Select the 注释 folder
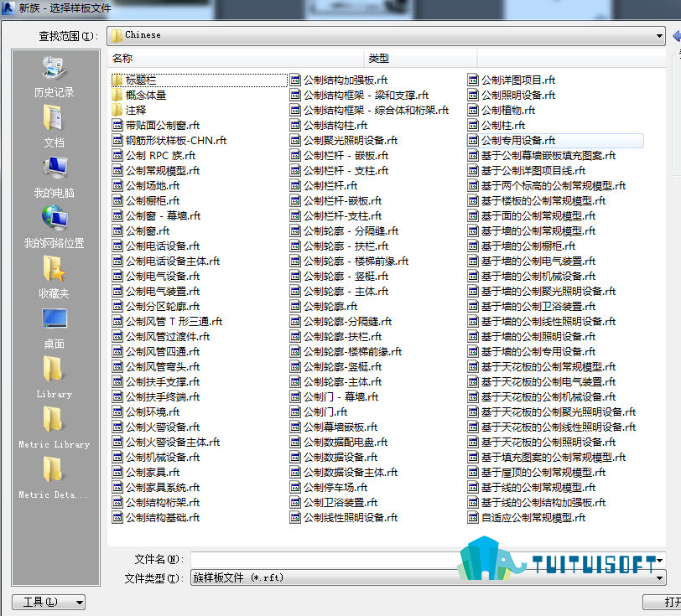Viewport: 681px width, 616px height. 129,111
